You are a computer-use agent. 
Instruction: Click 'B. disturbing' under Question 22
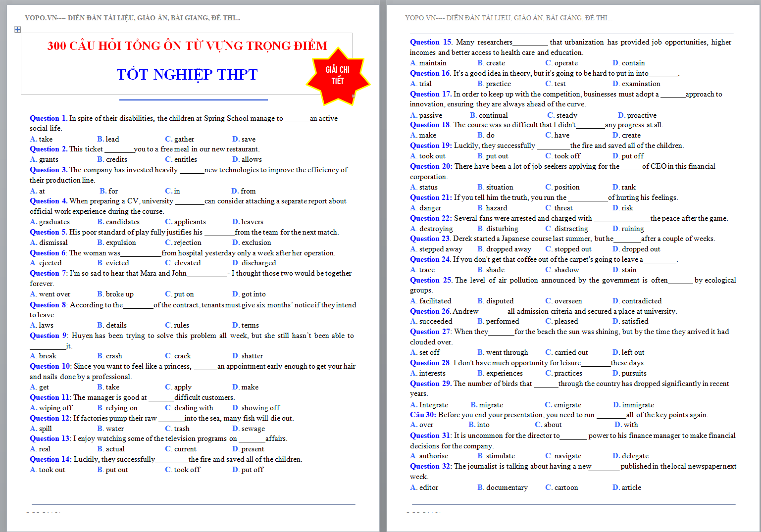pyautogui.click(x=498, y=229)
